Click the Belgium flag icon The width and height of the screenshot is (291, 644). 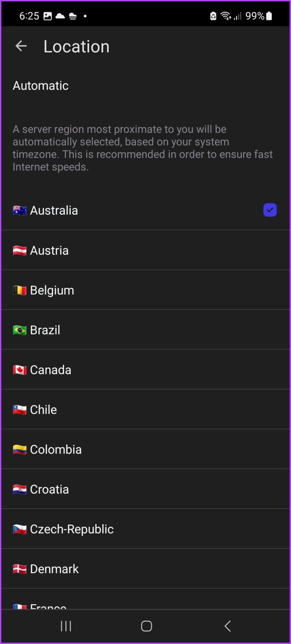19,290
